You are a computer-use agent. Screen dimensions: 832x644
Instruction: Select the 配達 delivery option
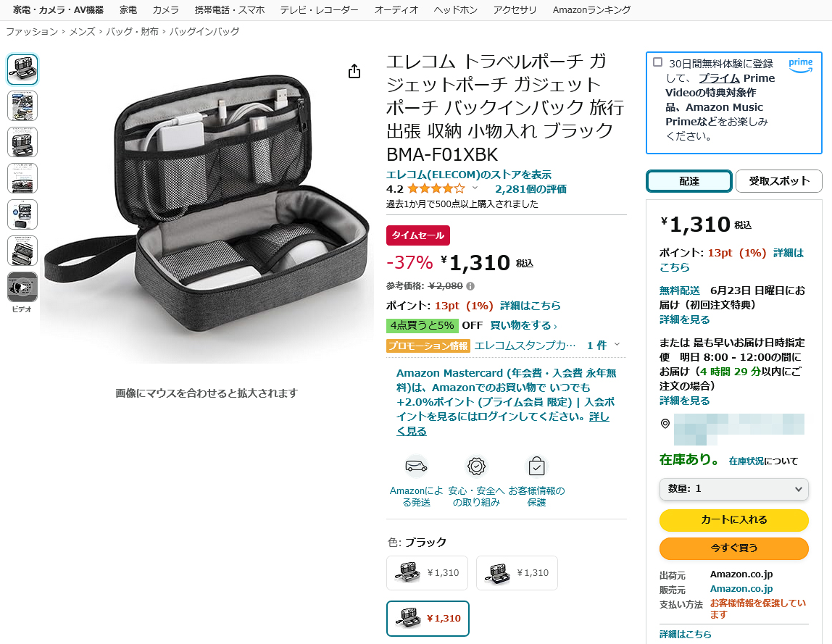[x=689, y=181]
